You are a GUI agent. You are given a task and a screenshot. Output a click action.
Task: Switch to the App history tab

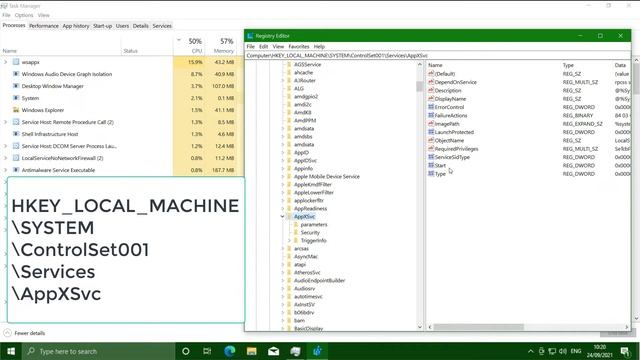pyautogui.click(x=76, y=26)
